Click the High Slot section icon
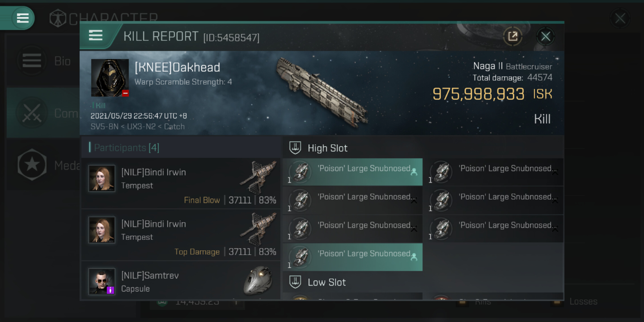 [295, 148]
